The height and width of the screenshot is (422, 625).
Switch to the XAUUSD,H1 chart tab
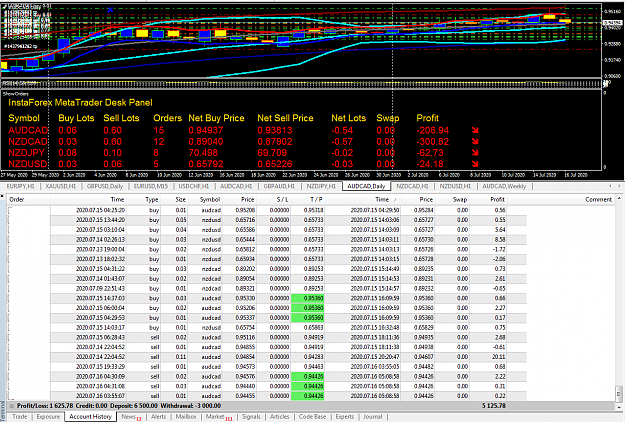coord(61,186)
